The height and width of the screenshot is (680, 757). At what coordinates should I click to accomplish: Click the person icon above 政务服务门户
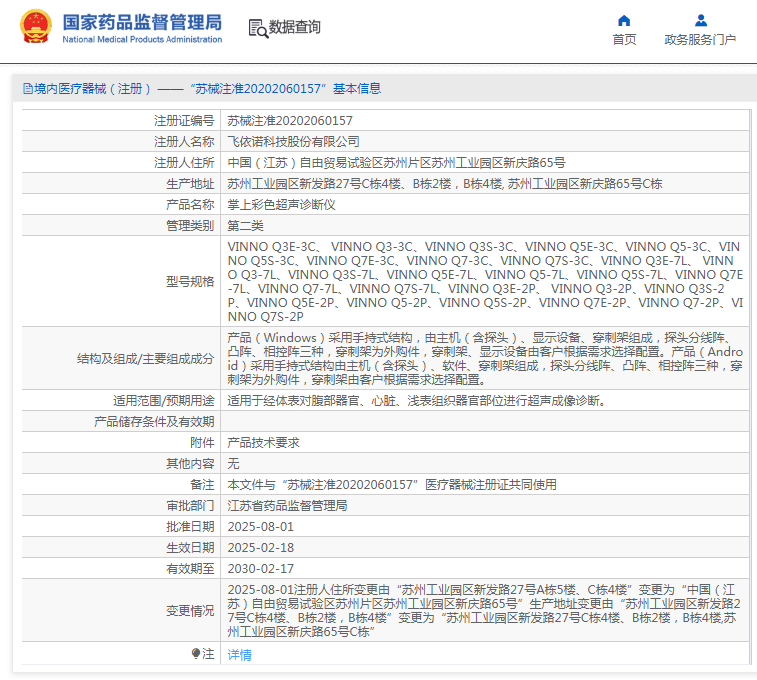pos(700,20)
